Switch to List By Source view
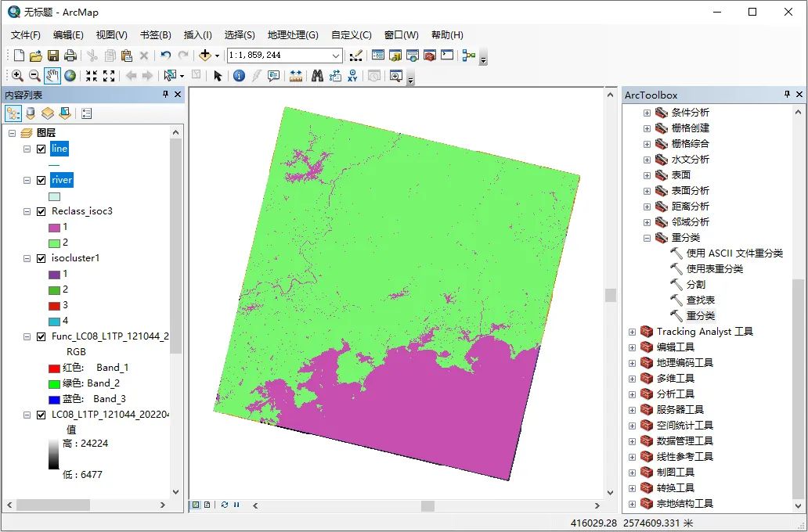The height and width of the screenshot is (532, 808). (x=31, y=113)
